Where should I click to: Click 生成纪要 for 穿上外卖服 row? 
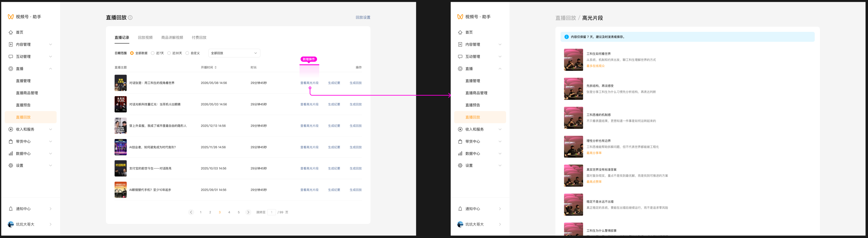pos(334,126)
